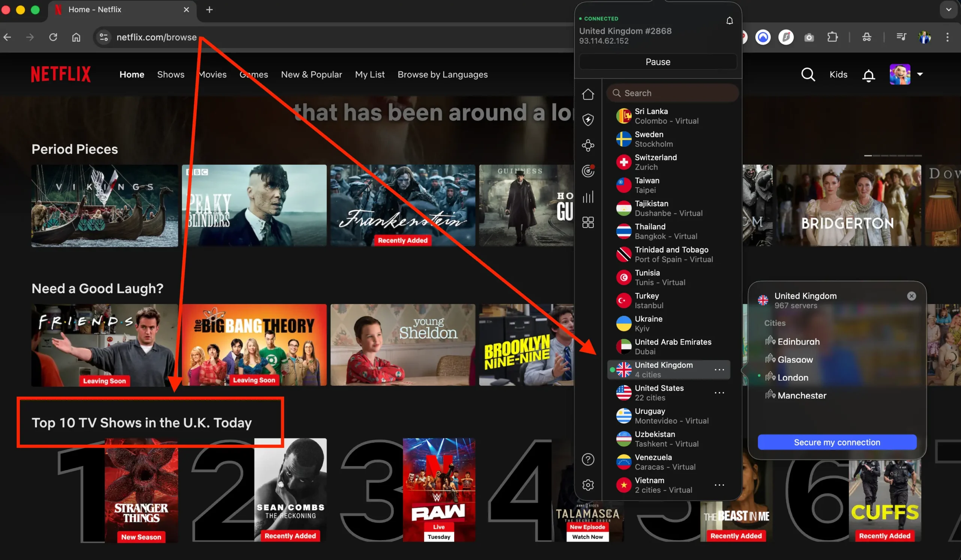Open Dark Web Monitor target icon
Viewport: 961px width, 560px height.
588,171
